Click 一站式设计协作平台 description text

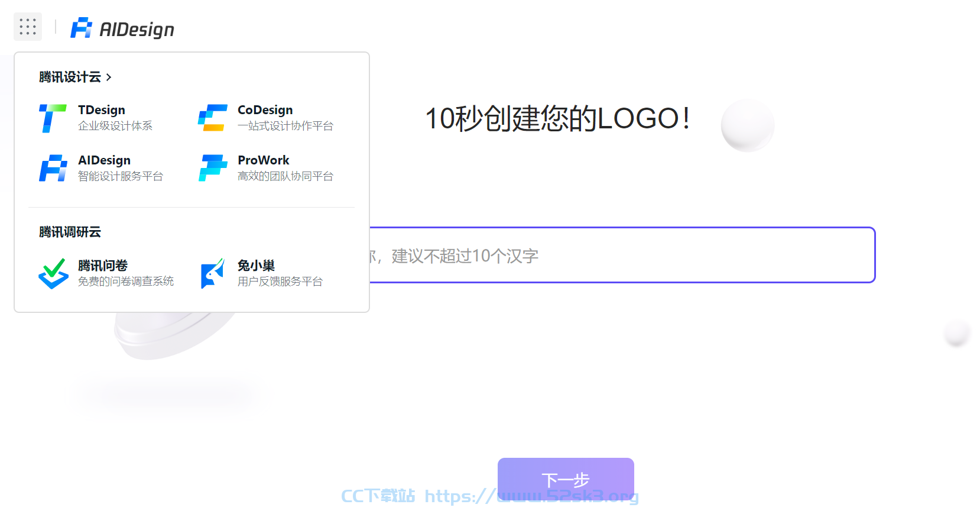tap(285, 126)
